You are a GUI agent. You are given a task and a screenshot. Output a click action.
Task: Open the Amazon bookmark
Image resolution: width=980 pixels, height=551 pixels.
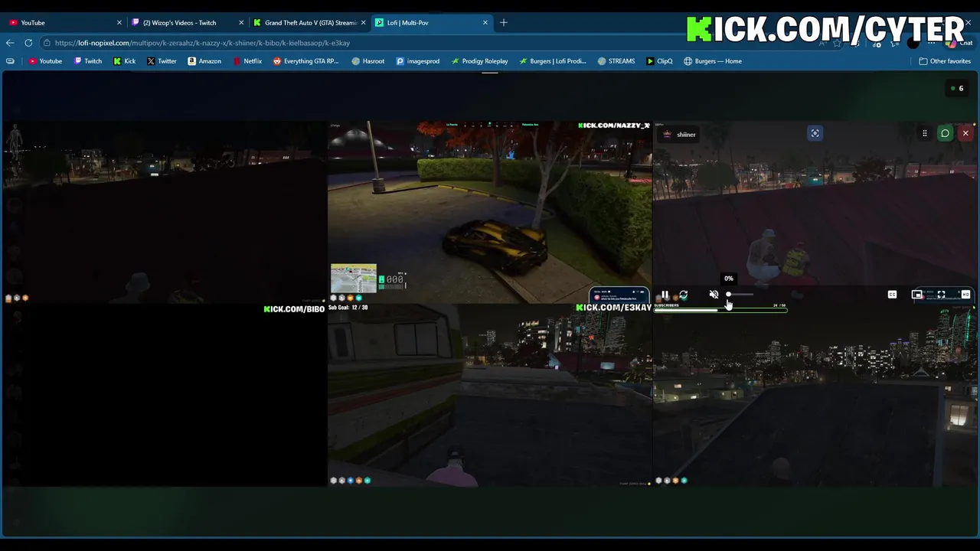tap(204, 61)
